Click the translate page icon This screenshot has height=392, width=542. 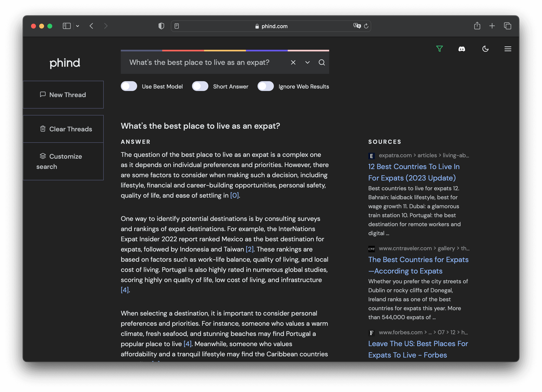pyautogui.click(x=357, y=25)
